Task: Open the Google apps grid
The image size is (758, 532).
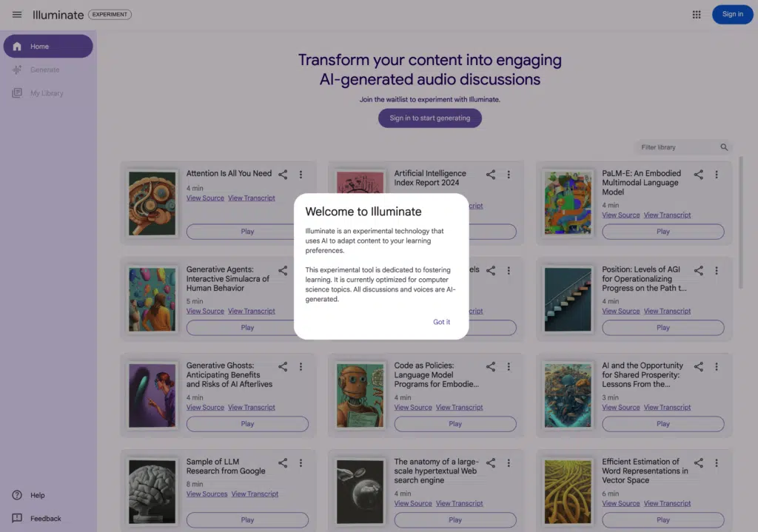Action: click(696, 15)
